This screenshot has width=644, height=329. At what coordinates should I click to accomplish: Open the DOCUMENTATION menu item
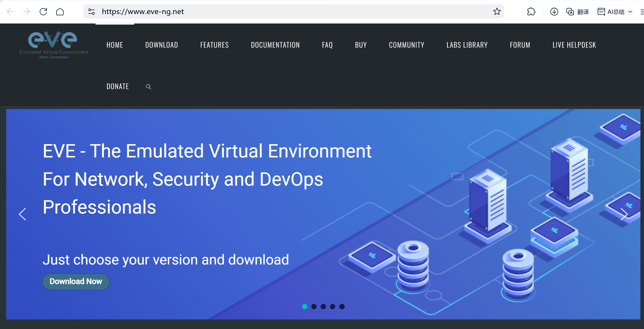275,45
